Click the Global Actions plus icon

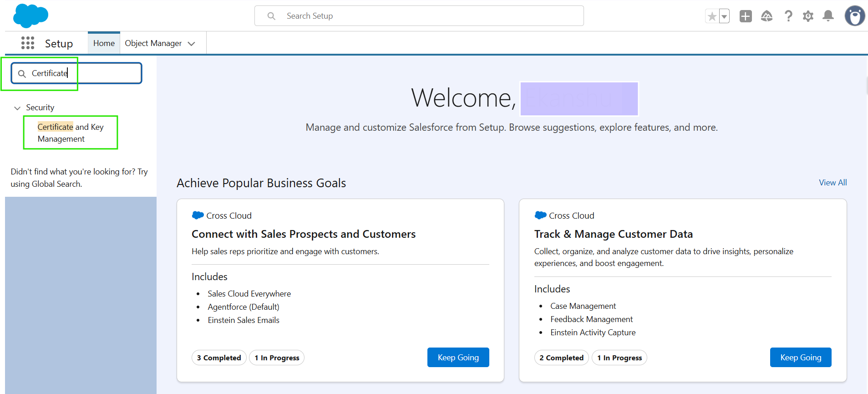746,16
